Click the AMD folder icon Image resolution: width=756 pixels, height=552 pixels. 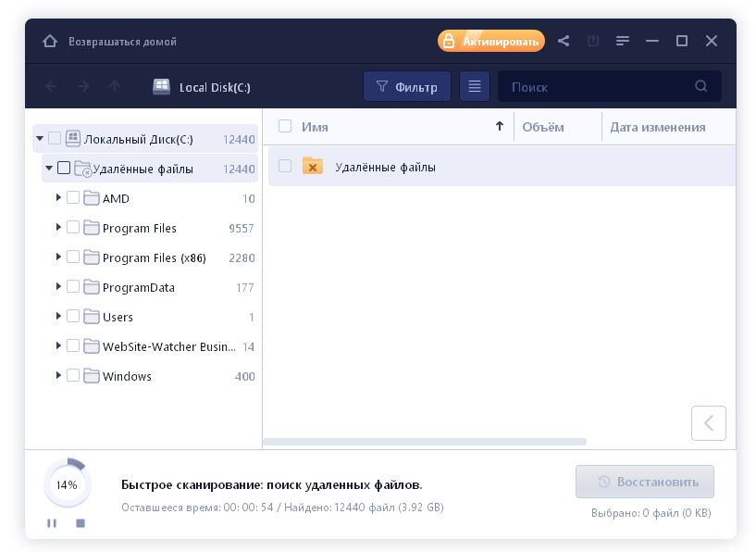click(91, 198)
